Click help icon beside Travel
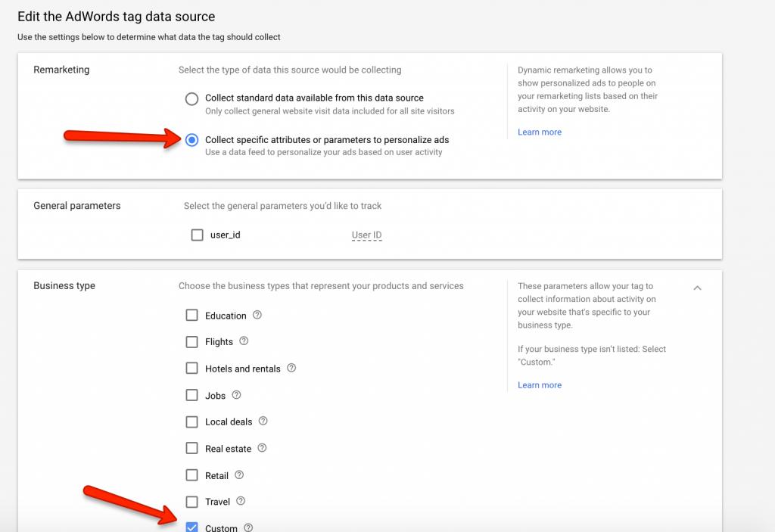This screenshot has height=532, width=775. coord(241,501)
